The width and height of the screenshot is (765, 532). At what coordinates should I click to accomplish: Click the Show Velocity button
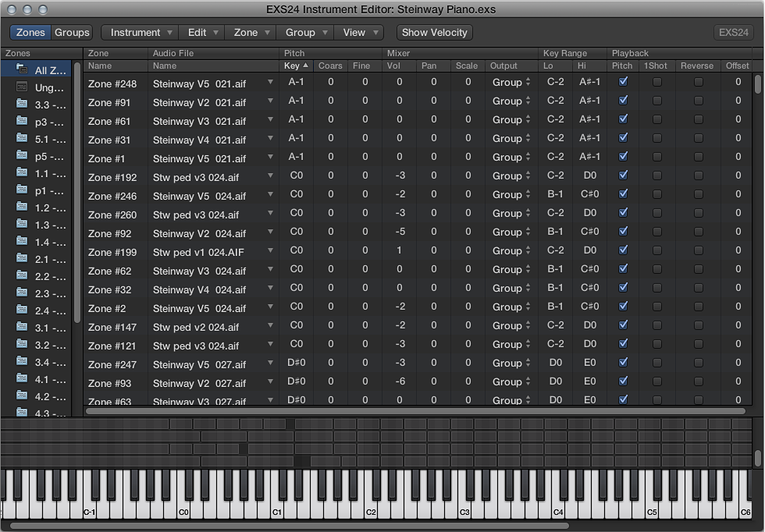pyautogui.click(x=434, y=33)
